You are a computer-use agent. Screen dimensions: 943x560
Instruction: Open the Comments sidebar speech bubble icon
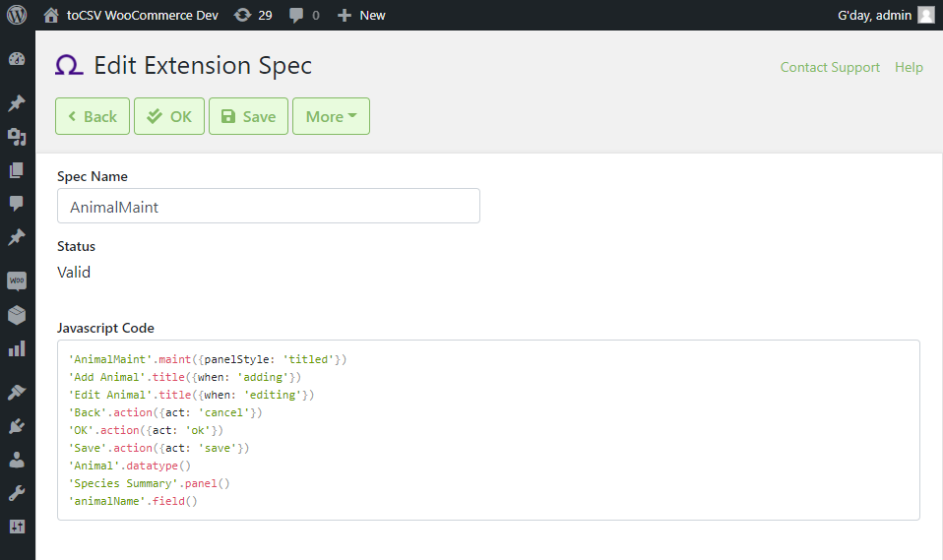point(17,204)
